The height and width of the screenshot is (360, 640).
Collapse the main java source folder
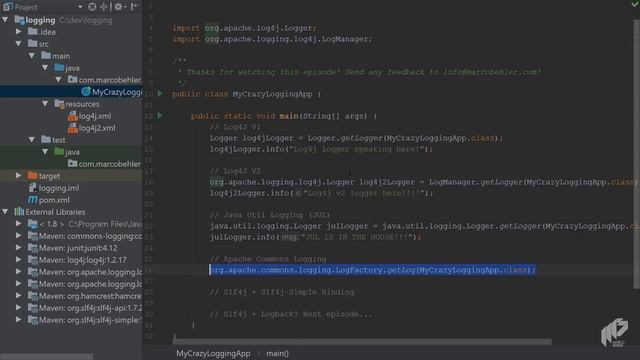coord(45,68)
